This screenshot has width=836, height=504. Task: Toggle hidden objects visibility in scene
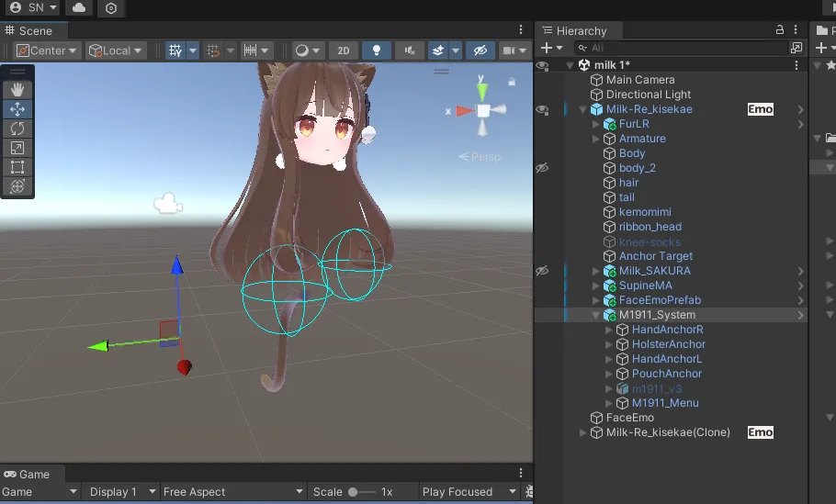click(480, 50)
